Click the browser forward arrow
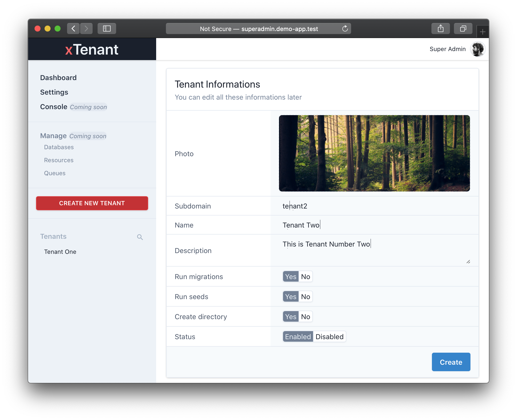Image resolution: width=517 pixels, height=420 pixels. click(x=86, y=29)
